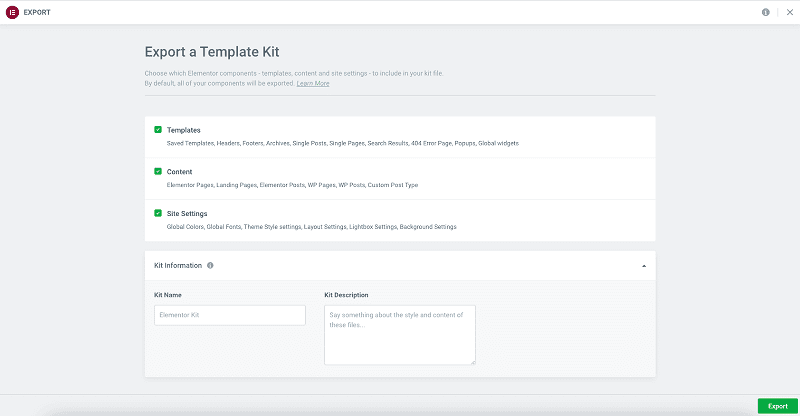Grab the Kit Description resize handle

pyautogui.click(x=472, y=361)
